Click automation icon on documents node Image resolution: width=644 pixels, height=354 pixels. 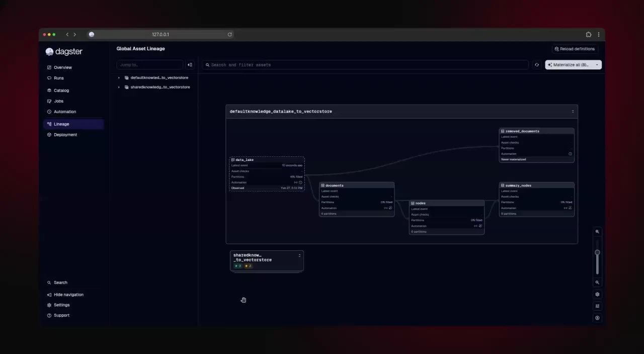390,208
